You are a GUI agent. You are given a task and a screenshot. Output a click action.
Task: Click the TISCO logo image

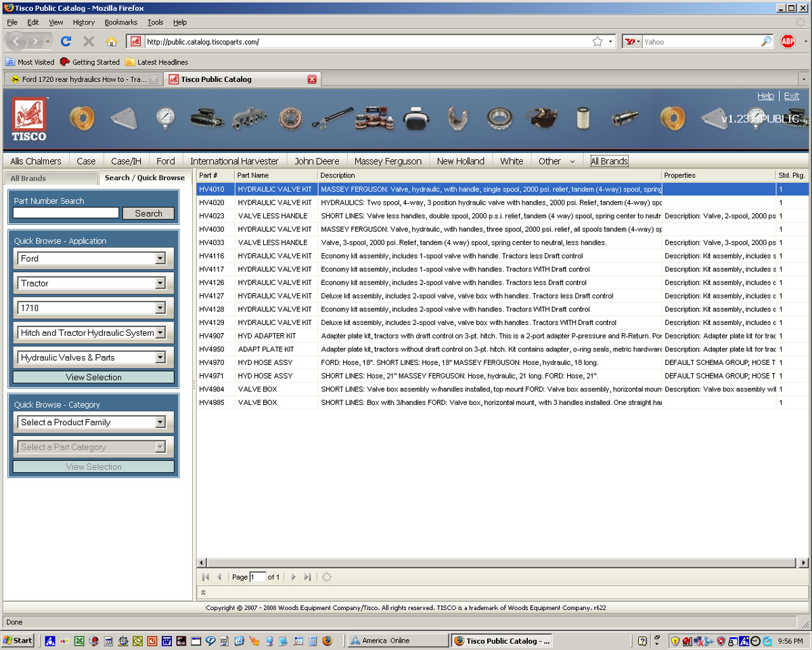pos(29,120)
